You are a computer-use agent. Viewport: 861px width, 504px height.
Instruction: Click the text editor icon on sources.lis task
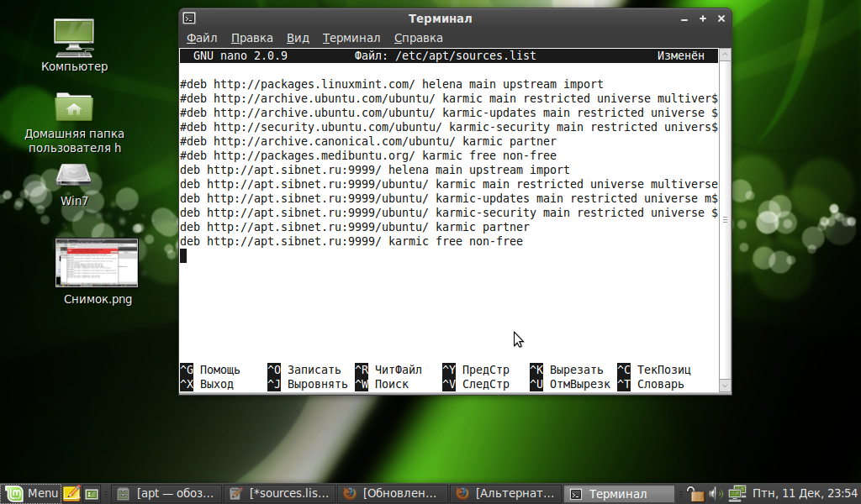(x=236, y=494)
